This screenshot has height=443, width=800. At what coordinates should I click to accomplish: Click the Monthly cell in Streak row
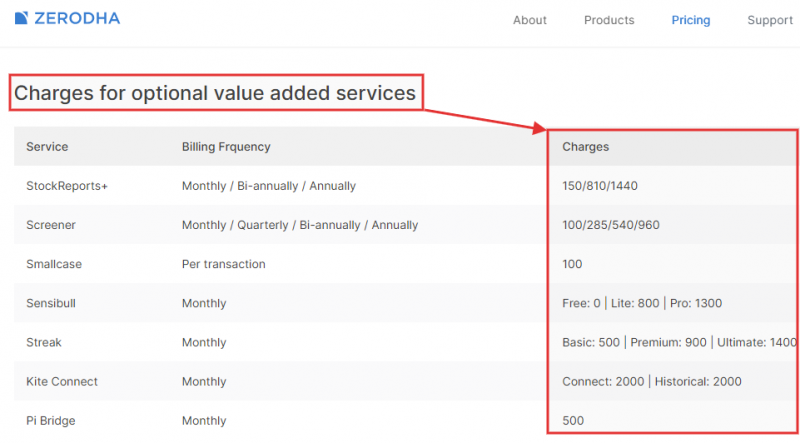click(x=204, y=342)
